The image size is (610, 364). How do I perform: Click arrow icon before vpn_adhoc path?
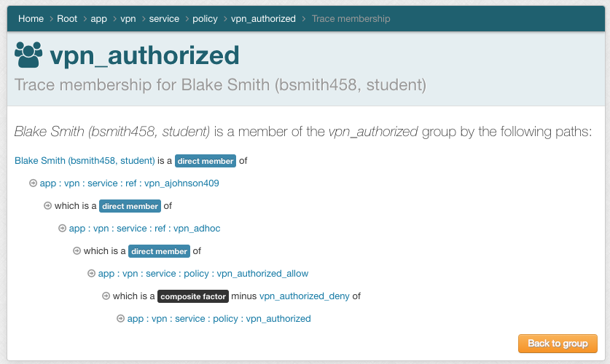[x=62, y=229]
